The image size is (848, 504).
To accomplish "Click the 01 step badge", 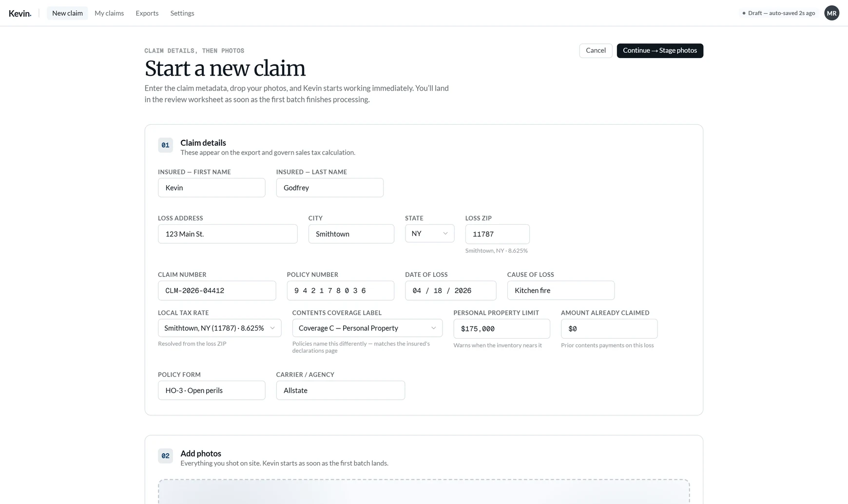I will click(x=165, y=145).
